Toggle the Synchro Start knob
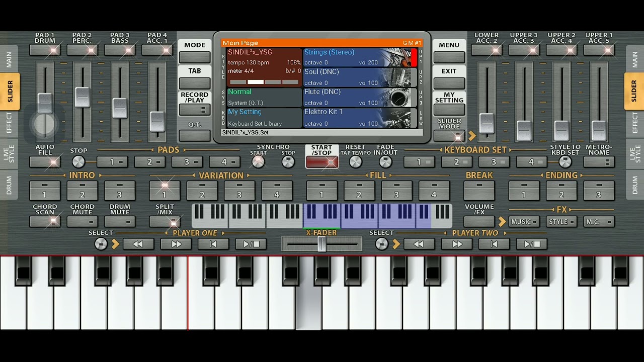The width and height of the screenshot is (644, 362). [258, 162]
